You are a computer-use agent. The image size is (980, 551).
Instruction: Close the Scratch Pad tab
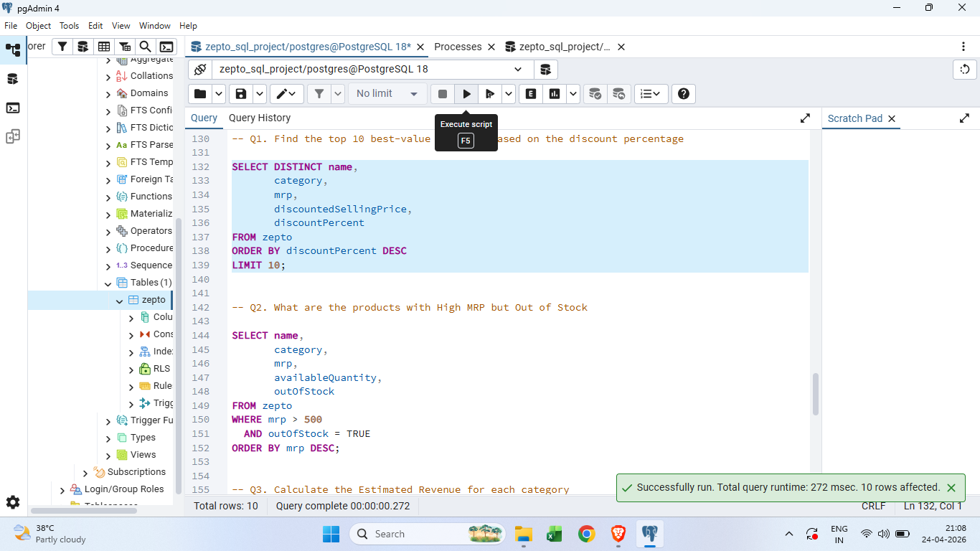coord(892,119)
